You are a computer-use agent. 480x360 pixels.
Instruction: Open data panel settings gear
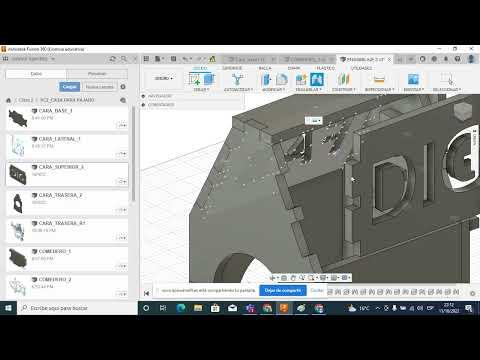pos(123,87)
